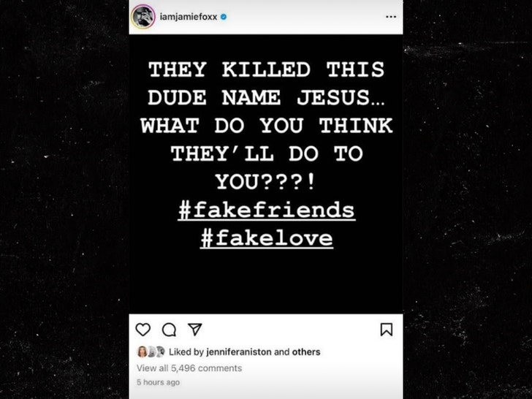This screenshot has width=532, height=399.
Task: View all 5,496 comments
Action: [x=189, y=368]
